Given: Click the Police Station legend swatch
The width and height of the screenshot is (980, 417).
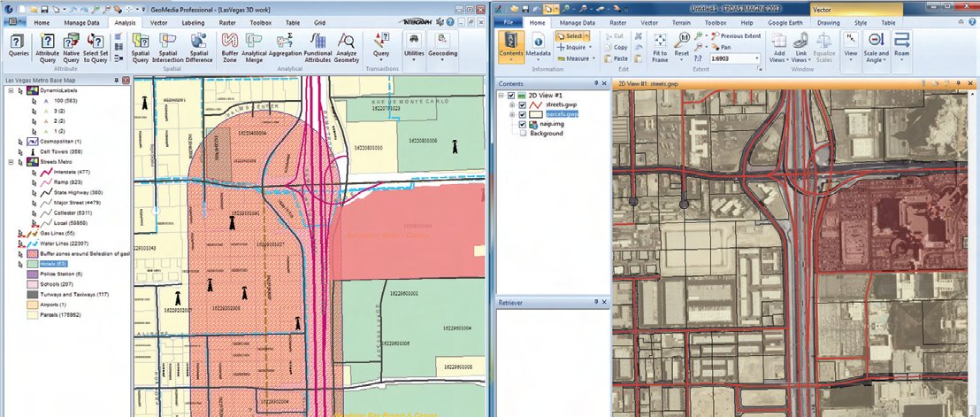Looking at the screenshot, I should [32, 274].
